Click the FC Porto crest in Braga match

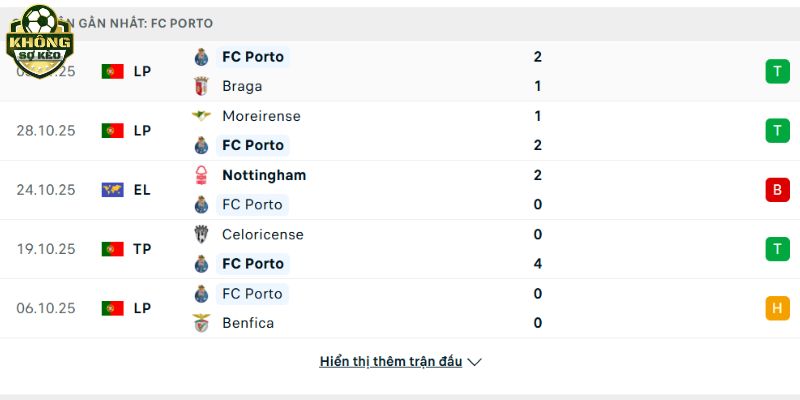201,57
